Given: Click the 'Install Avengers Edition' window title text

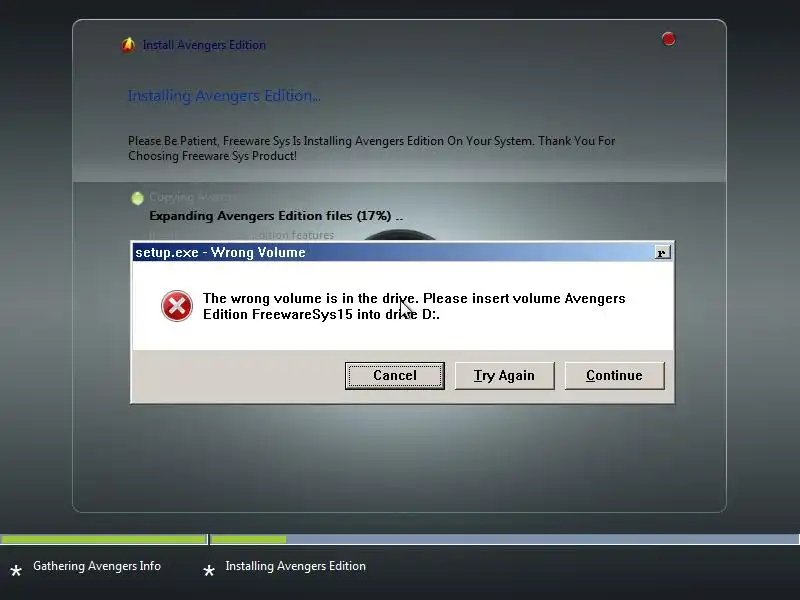Looking at the screenshot, I should click(x=204, y=45).
